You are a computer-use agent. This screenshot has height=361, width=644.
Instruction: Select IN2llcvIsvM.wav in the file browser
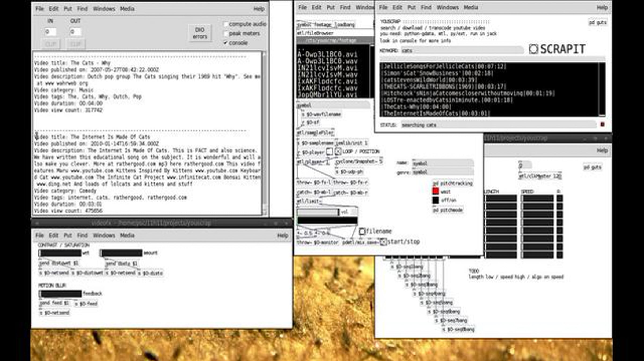pos(327,75)
